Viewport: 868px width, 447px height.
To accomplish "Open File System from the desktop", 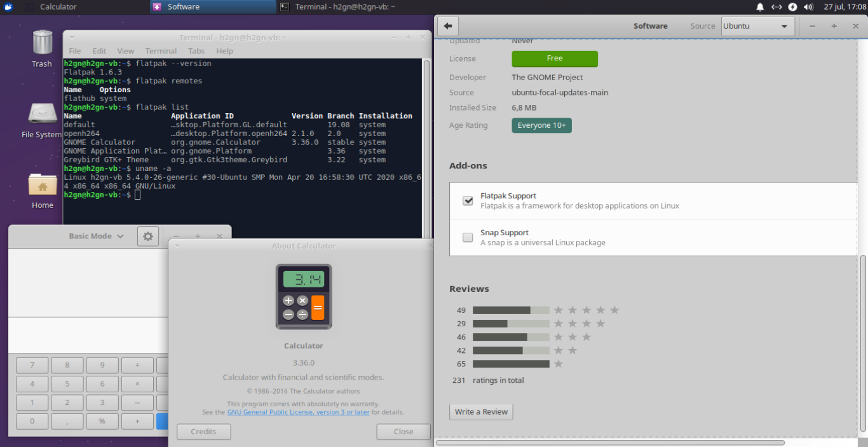I will pyautogui.click(x=42, y=114).
